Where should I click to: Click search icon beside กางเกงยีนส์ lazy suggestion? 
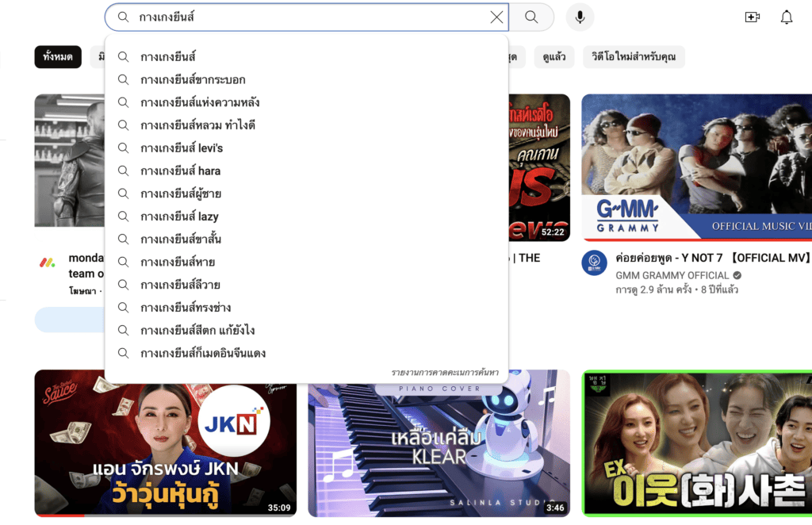tap(123, 217)
